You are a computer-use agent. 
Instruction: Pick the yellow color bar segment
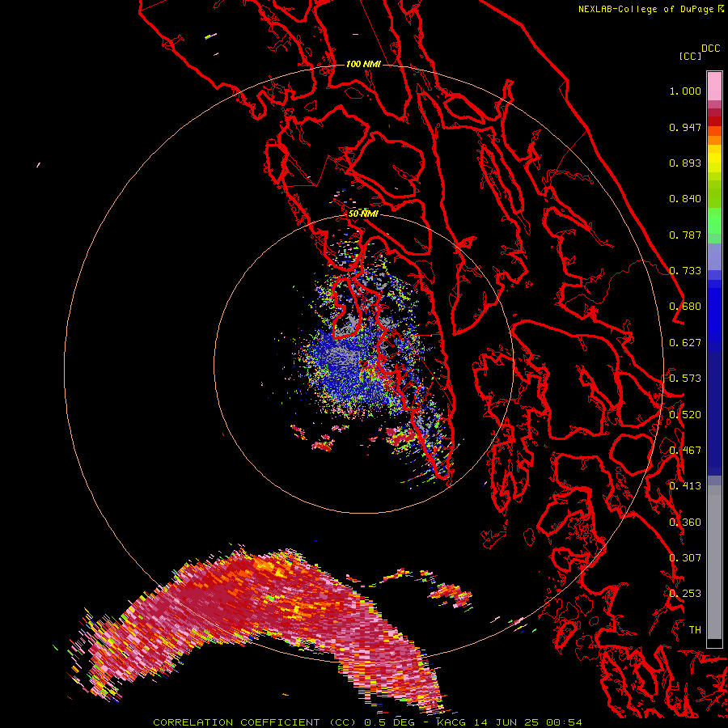(x=714, y=159)
